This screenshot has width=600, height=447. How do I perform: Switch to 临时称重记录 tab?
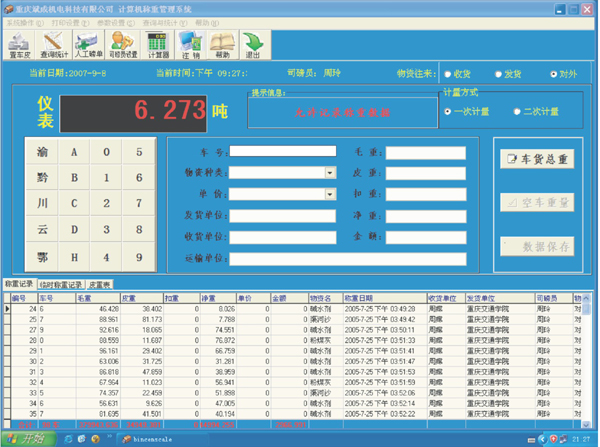[x=61, y=285]
